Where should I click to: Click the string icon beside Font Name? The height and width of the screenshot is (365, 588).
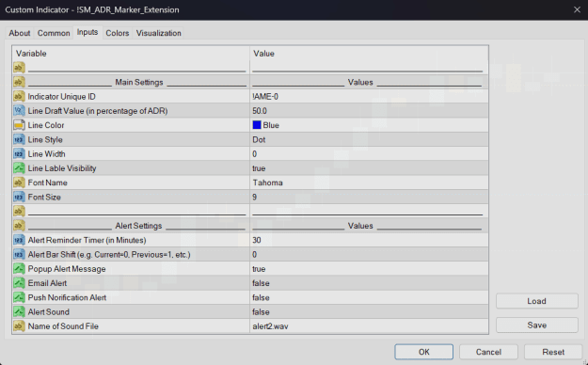pyautogui.click(x=19, y=182)
